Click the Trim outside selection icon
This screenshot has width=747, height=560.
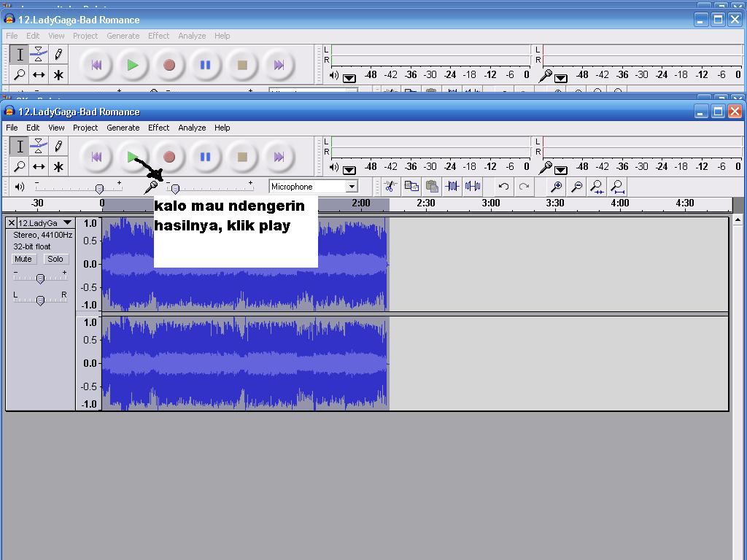click(452, 186)
